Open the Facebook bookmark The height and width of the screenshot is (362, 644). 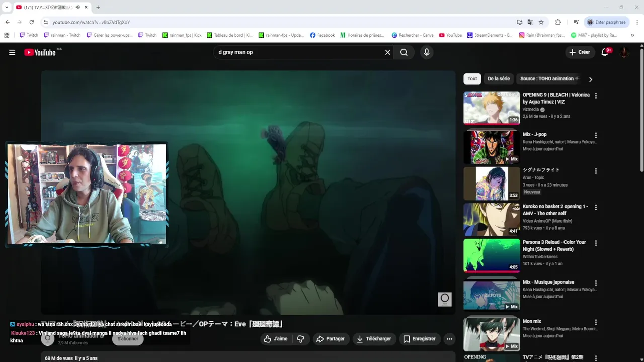pyautogui.click(x=323, y=35)
